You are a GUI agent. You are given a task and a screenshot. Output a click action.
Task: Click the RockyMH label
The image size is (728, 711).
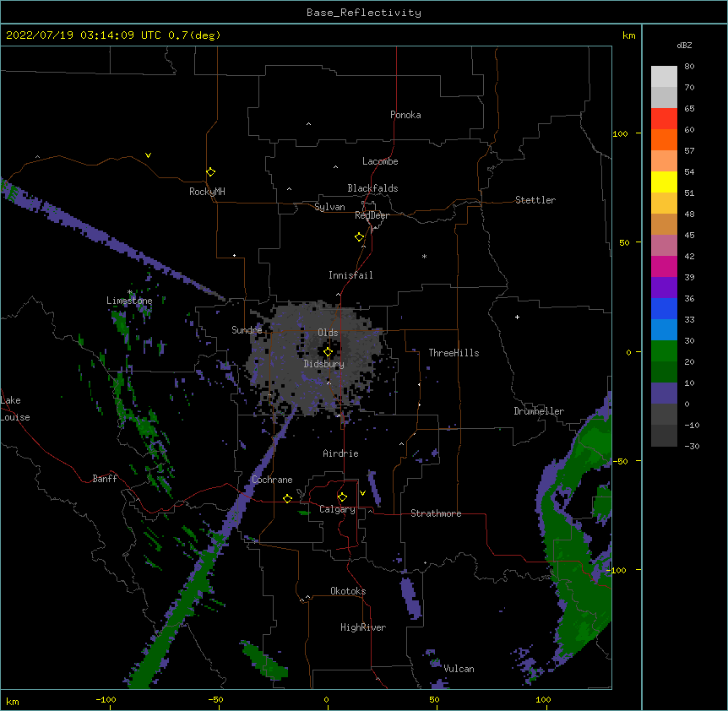[207, 192]
